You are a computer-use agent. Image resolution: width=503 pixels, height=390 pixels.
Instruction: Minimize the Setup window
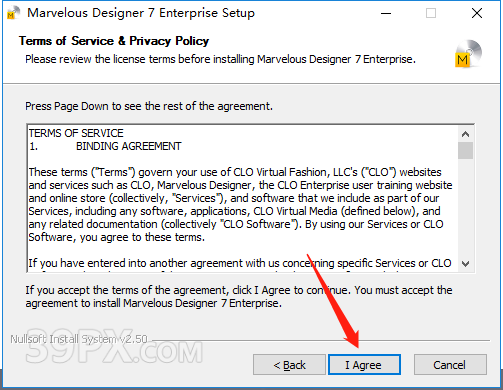coord(386,13)
